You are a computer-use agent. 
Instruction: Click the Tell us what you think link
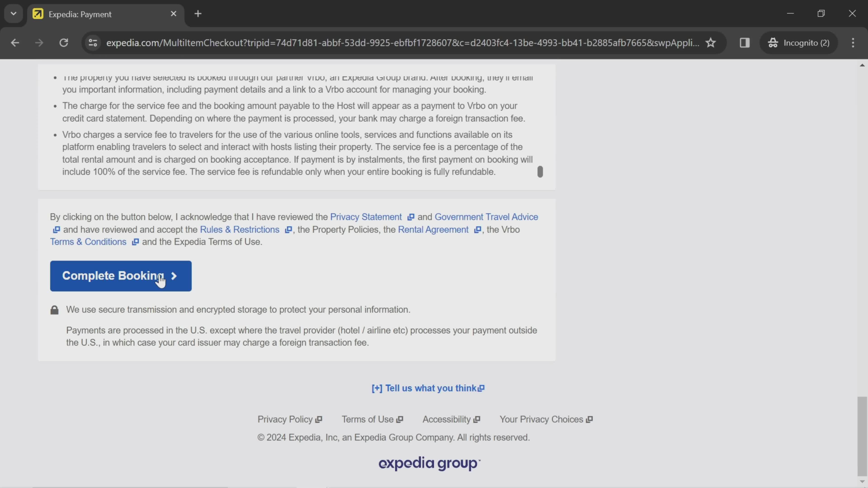(x=428, y=388)
